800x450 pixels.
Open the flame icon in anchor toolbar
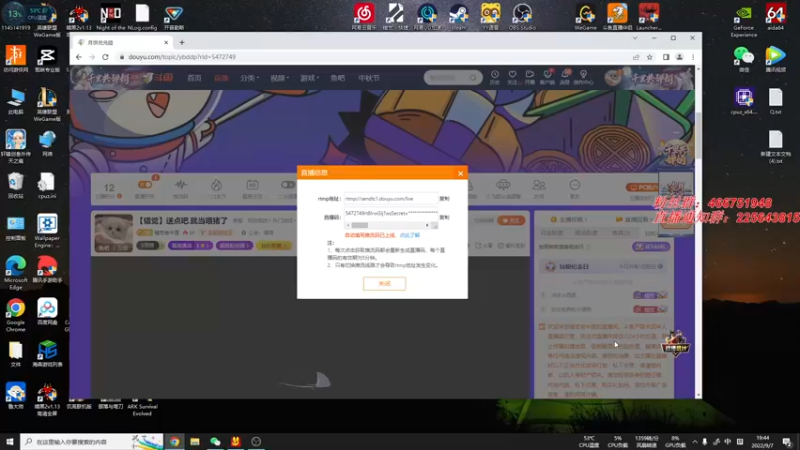coord(216,185)
